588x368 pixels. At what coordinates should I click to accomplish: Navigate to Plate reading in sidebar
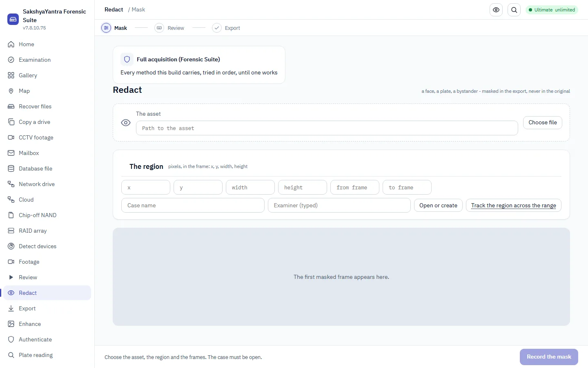(47, 355)
